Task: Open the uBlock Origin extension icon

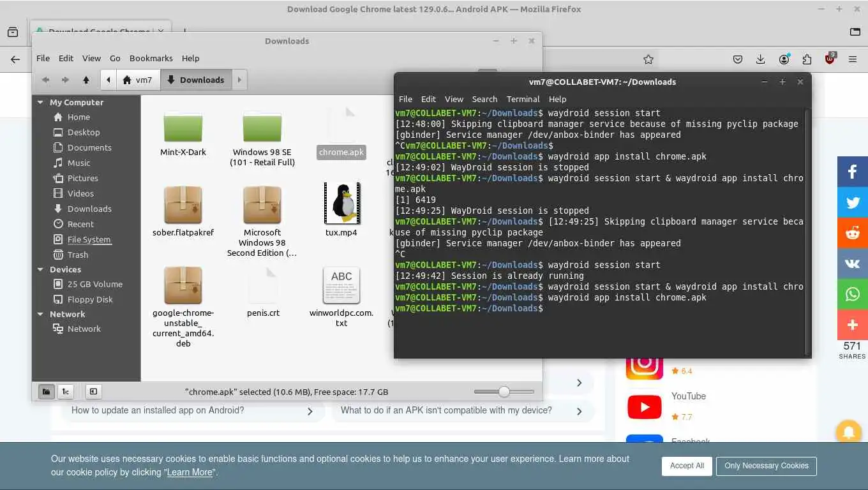Action: pos(830,59)
